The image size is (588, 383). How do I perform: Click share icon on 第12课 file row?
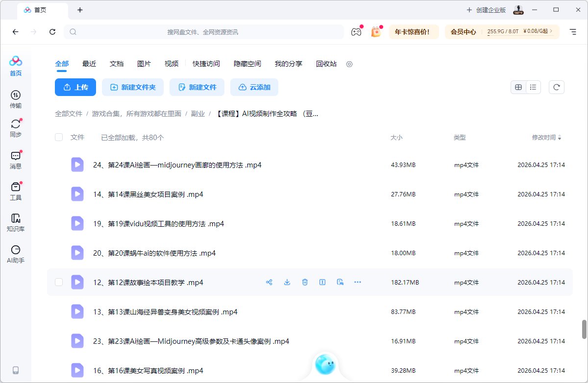coord(269,282)
